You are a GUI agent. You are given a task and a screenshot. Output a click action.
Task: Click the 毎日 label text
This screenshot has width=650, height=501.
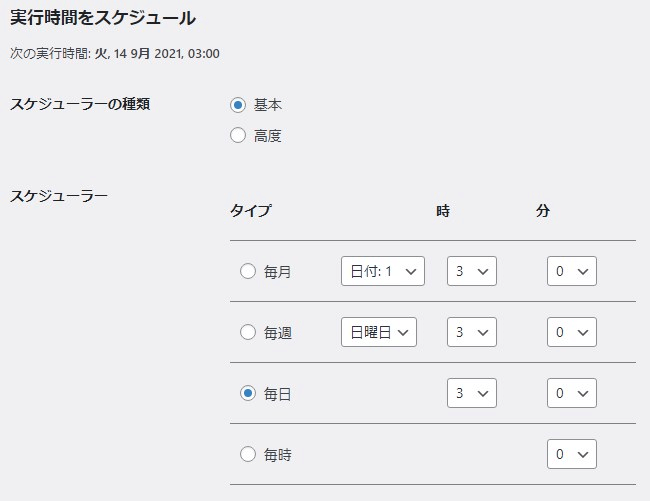277,394
